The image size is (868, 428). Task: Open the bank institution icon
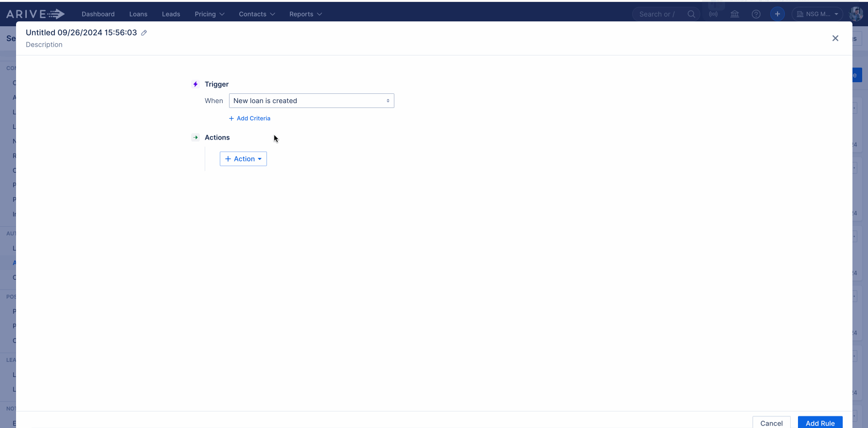tap(735, 14)
